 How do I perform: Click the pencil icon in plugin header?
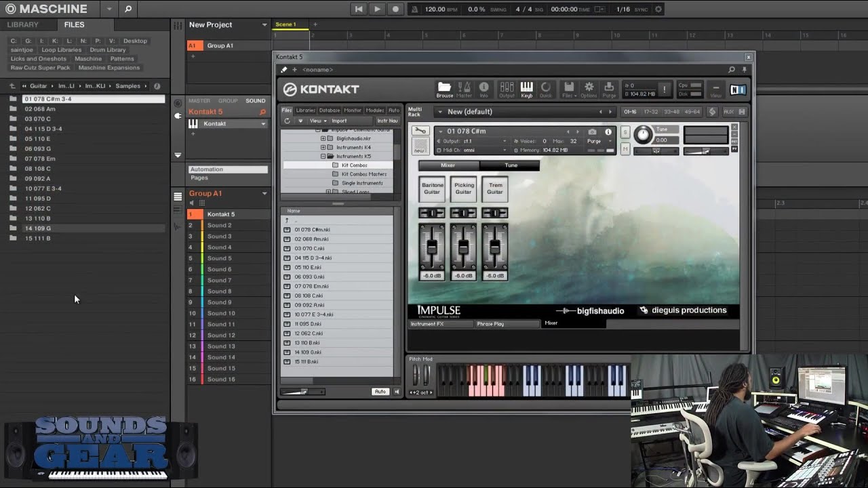click(x=284, y=69)
